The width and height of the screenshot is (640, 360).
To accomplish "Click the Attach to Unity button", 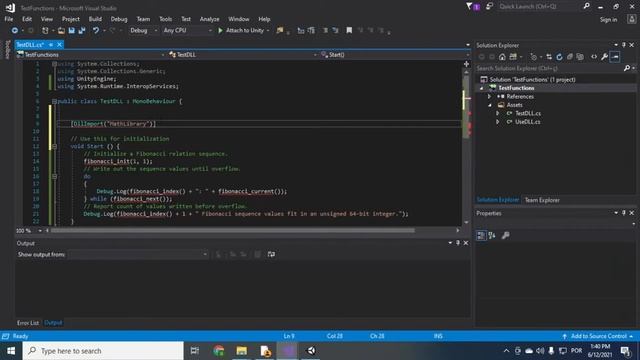I will coord(241,31).
